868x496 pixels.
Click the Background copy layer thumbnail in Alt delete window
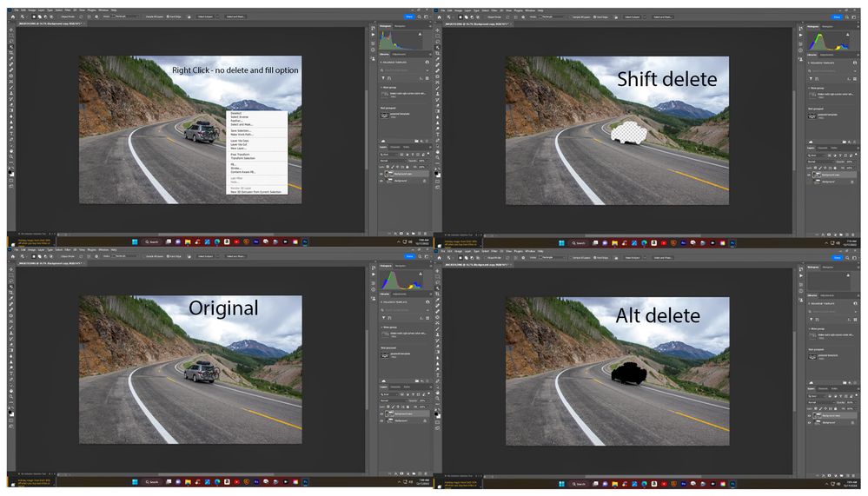[818, 414]
